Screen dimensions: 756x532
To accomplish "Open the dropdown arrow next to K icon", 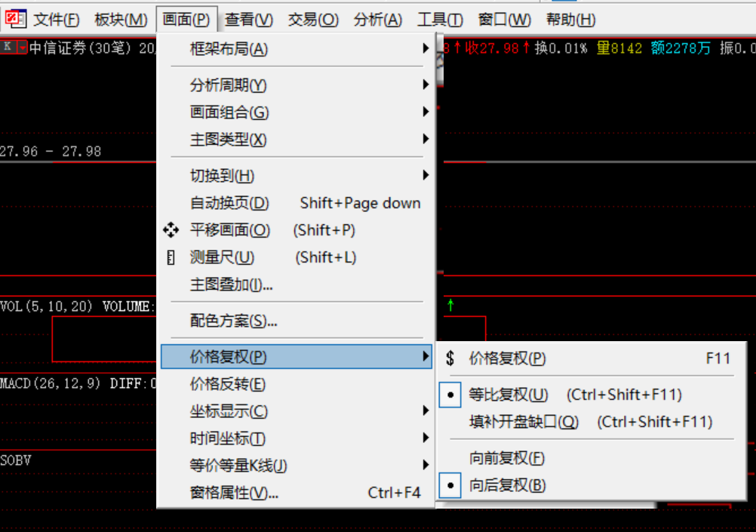I will click(22, 48).
